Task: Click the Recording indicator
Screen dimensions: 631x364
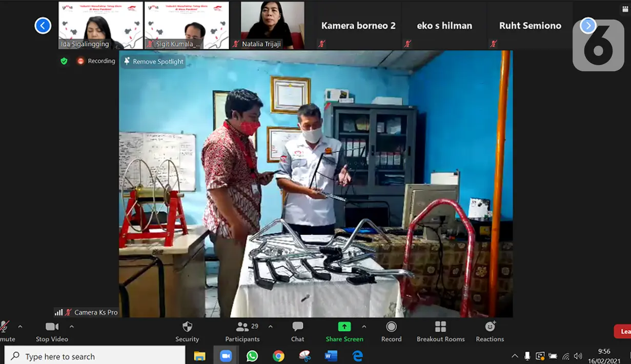Action: 96,61
